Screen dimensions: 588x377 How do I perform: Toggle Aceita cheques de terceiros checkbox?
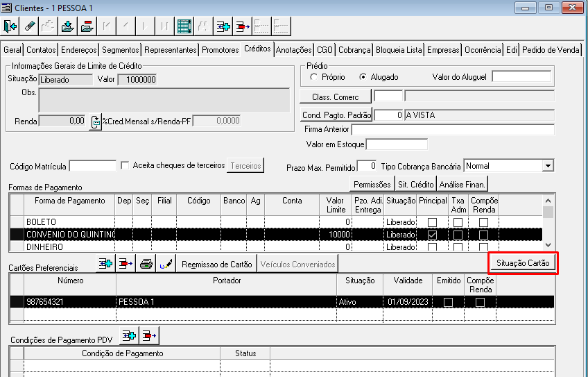[125, 165]
